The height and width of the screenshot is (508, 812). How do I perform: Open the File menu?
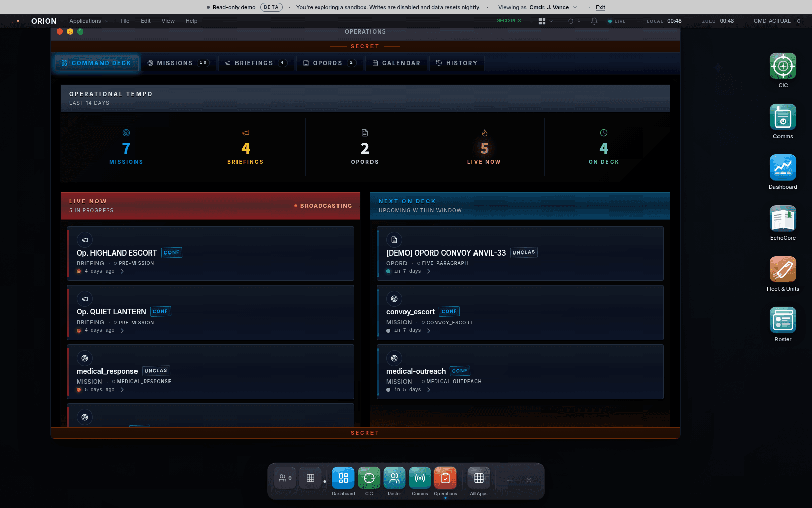125,21
